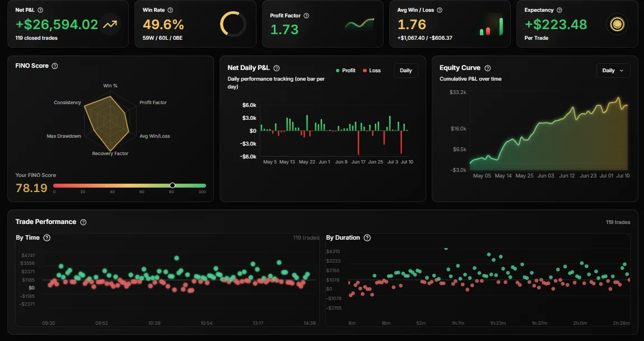Click the Daily button in Net Daily P&L
644x341 pixels.
coord(406,71)
